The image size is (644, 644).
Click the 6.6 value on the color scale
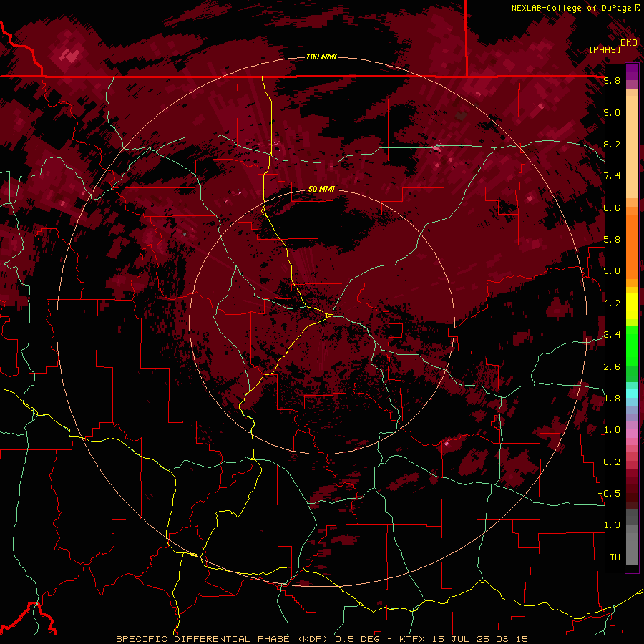[x=612, y=208]
